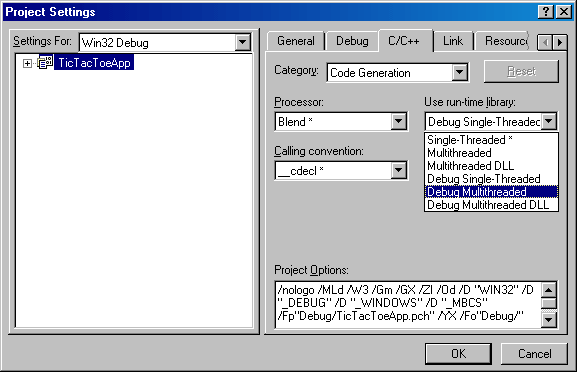The width and height of the screenshot is (577, 372).
Task: Switch to the Debug tab
Action: [352, 41]
